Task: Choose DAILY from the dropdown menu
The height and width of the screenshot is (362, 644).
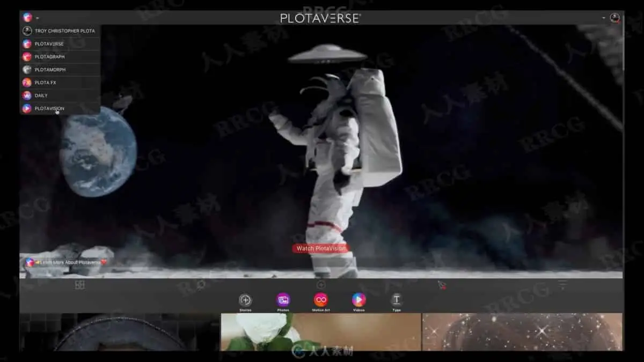Action: 60,95
